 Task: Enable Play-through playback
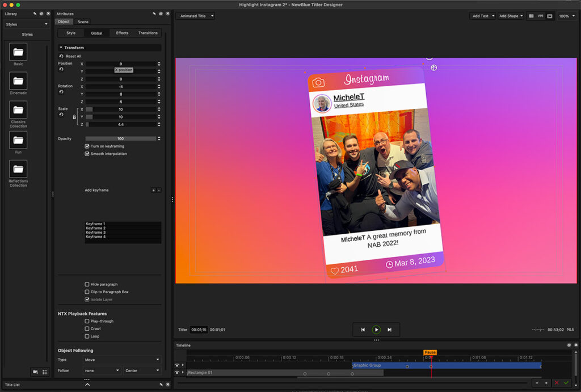click(87, 321)
